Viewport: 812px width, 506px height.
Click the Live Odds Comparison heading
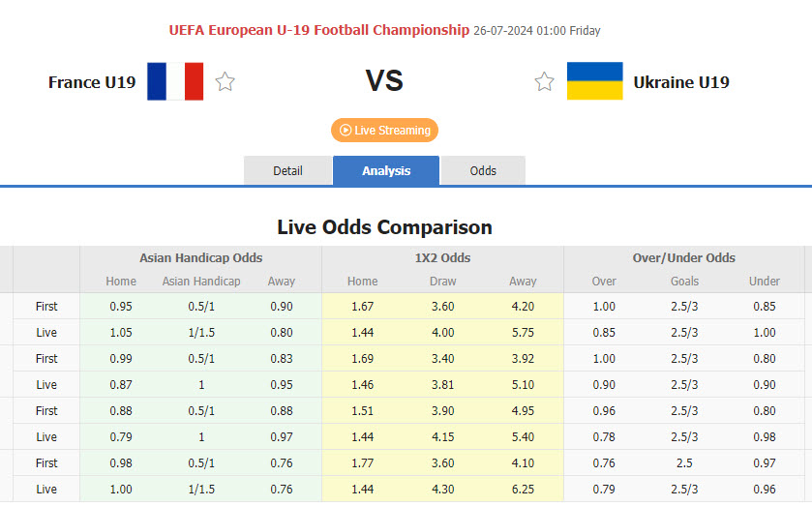[384, 227]
